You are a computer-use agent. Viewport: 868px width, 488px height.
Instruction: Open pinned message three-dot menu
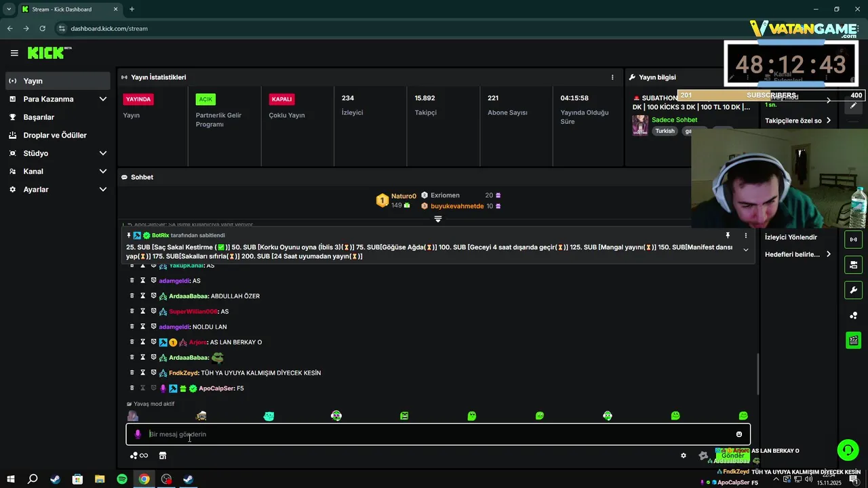point(746,235)
